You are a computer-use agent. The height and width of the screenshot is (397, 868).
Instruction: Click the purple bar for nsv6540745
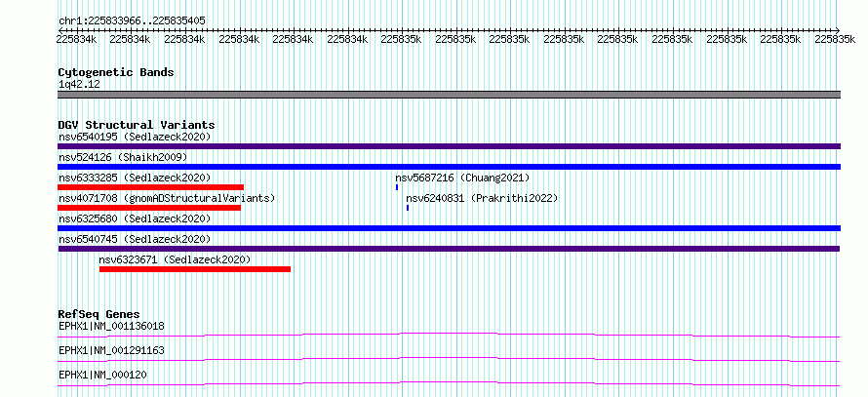pyautogui.click(x=449, y=249)
